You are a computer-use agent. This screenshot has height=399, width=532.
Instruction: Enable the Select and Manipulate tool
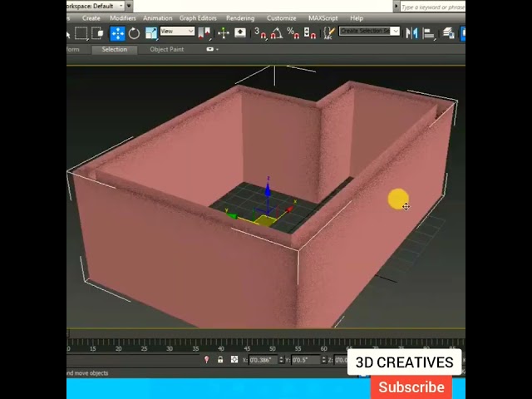pos(224,33)
